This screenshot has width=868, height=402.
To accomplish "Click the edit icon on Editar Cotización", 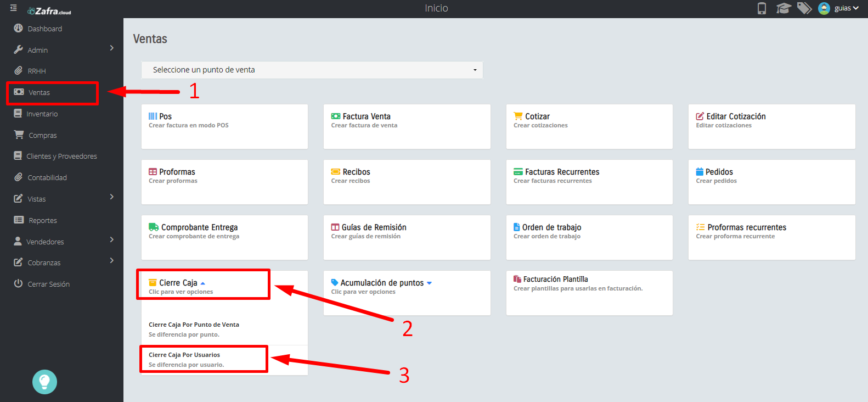I will (700, 116).
